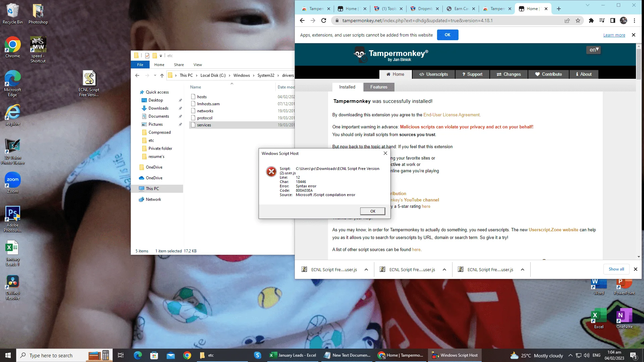Open the Changes menu tab
Viewport: 644px width, 362px height.
pyautogui.click(x=509, y=74)
